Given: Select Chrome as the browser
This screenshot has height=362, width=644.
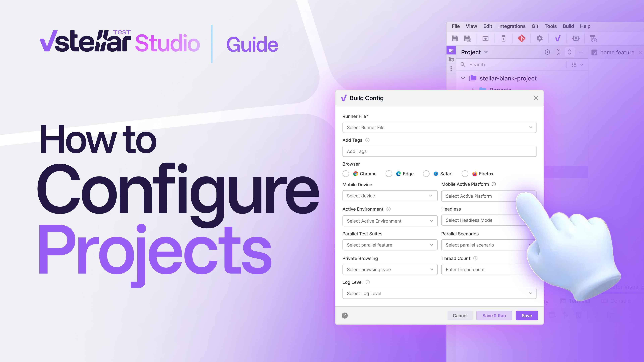Looking at the screenshot, I should (x=346, y=174).
